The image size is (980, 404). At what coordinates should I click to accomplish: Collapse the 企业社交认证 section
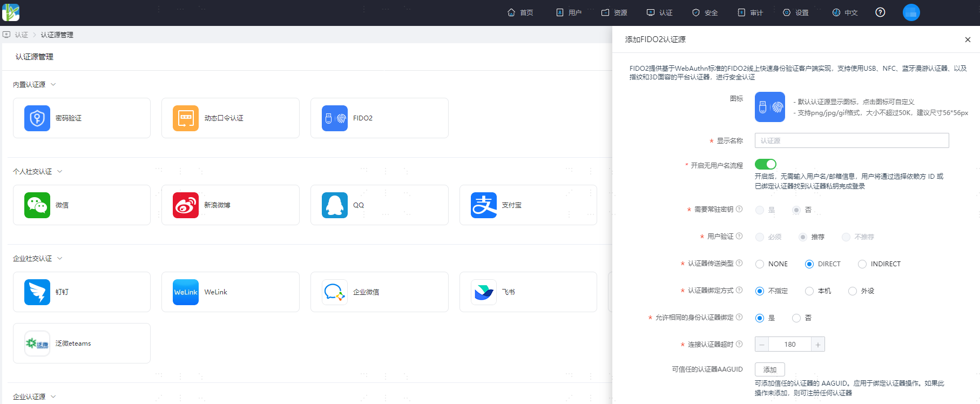[59, 259]
